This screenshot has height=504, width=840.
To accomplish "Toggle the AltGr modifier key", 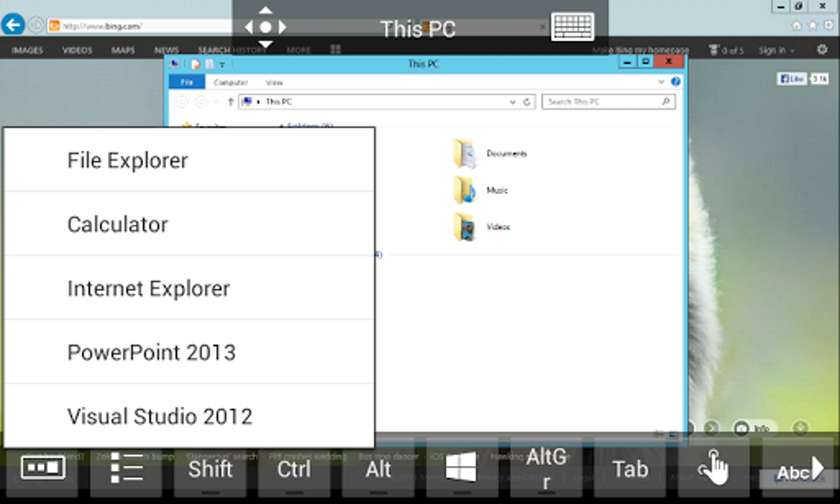I will click(546, 469).
